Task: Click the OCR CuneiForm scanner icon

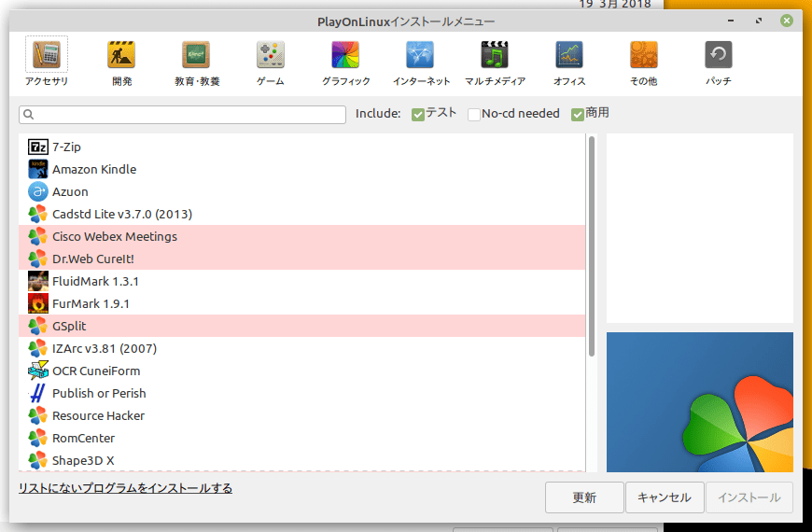Action: point(38,371)
